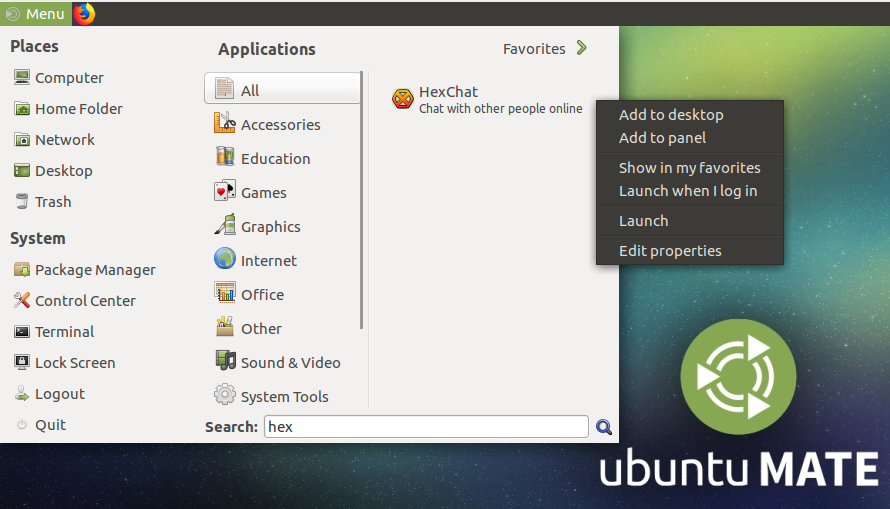890x509 pixels.
Task: Click 'Chat with other people online' text
Action: (501, 108)
